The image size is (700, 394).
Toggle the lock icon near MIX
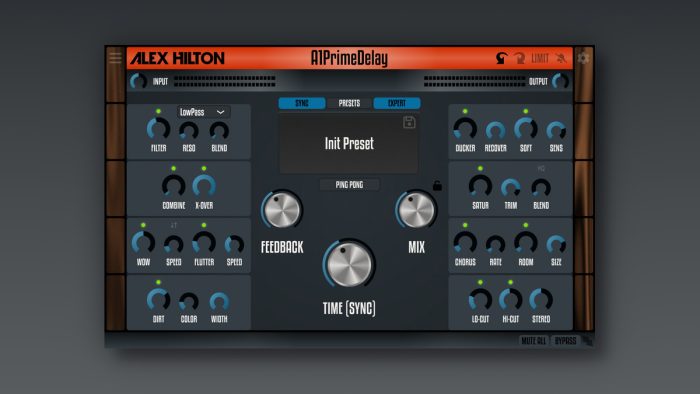pyautogui.click(x=437, y=185)
